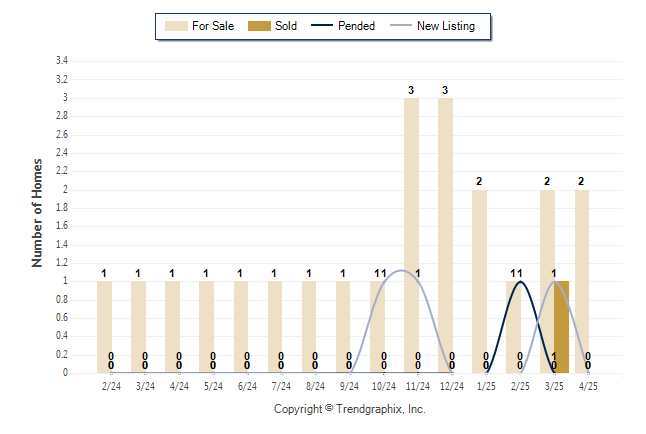Click the 2/24 For Sale bar
Viewport: 646px width, 434px height.
(104, 327)
